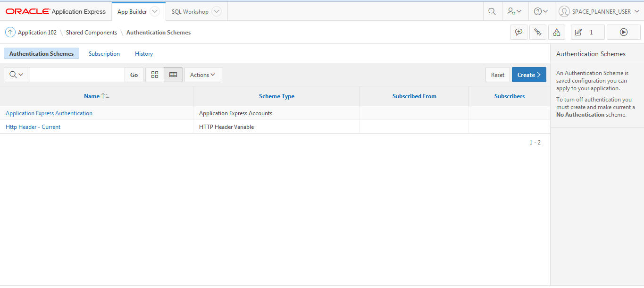Viewport: 644px width, 288px height.
Task: Go to Shared Components breadcrumb
Action: [x=92, y=33]
